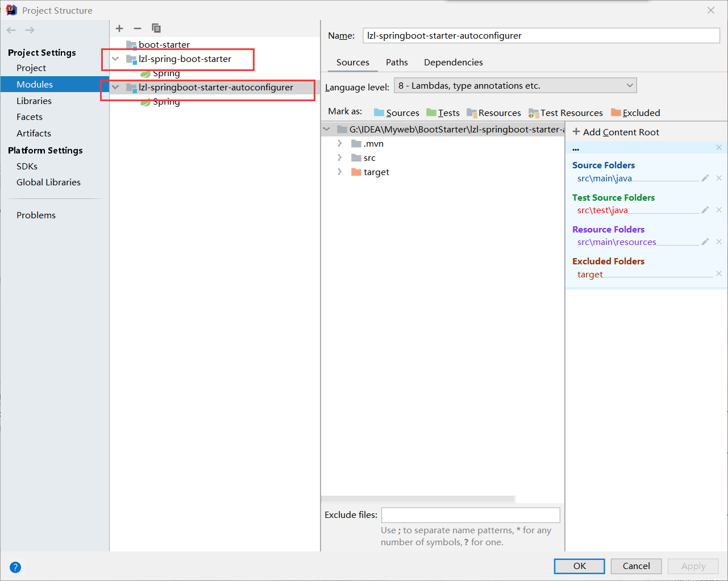
Task: Edit properties of src\test\java folder
Action: (705, 210)
